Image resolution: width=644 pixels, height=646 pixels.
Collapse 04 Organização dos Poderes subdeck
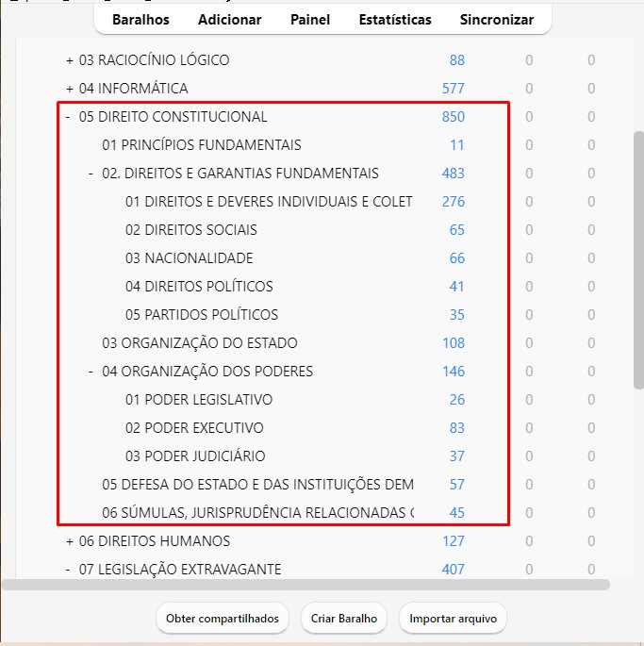click(x=91, y=372)
